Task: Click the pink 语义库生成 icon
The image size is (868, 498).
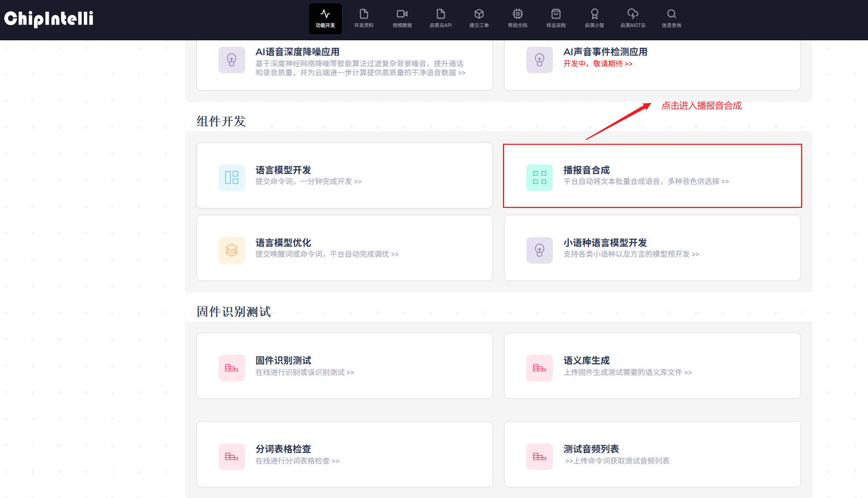Action: [x=540, y=368]
